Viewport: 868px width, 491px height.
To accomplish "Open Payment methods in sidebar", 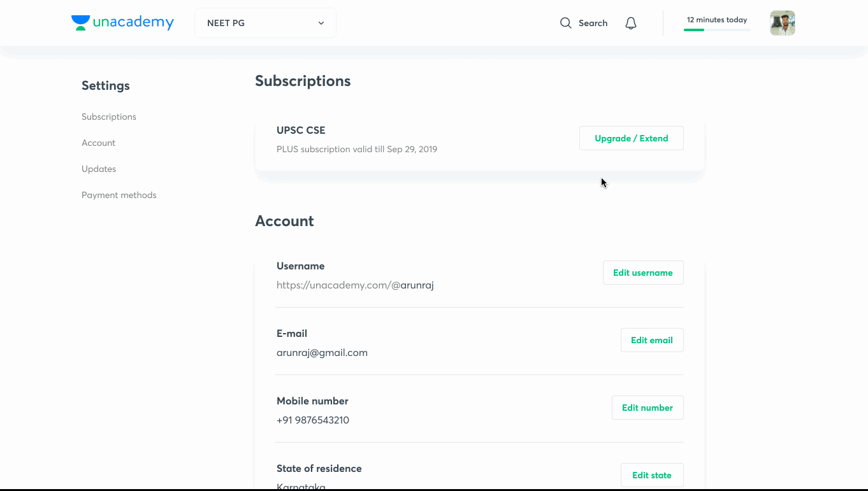I will [x=119, y=195].
